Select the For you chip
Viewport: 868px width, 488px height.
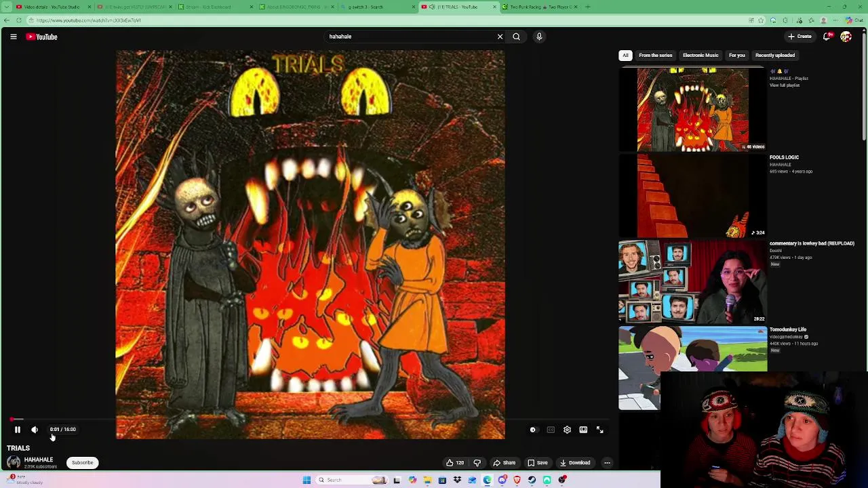tap(737, 56)
